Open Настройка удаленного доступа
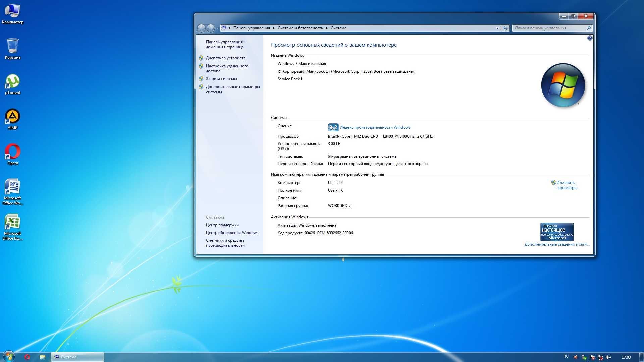The width and height of the screenshot is (644, 362). [227, 68]
